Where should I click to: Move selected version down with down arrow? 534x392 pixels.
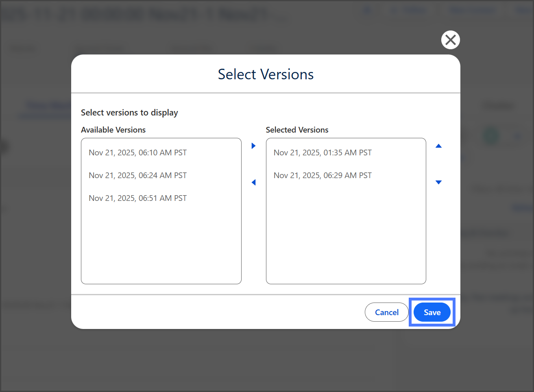pyautogui.click(x=438, y=182)
